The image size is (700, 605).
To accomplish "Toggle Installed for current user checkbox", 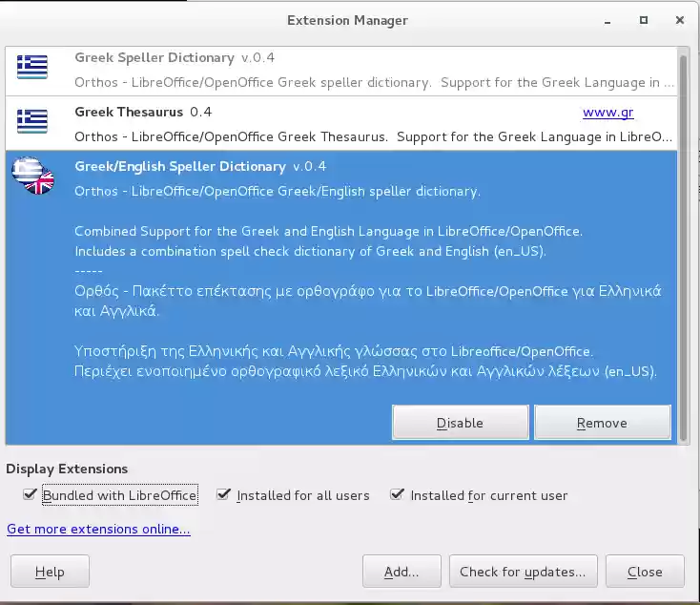I will tap(398, 495).
